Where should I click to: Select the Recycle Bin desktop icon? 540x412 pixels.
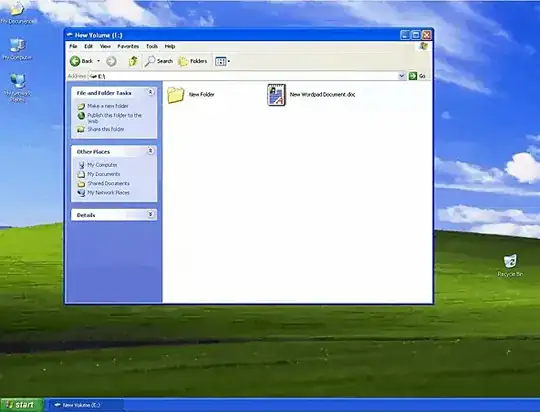510,265
